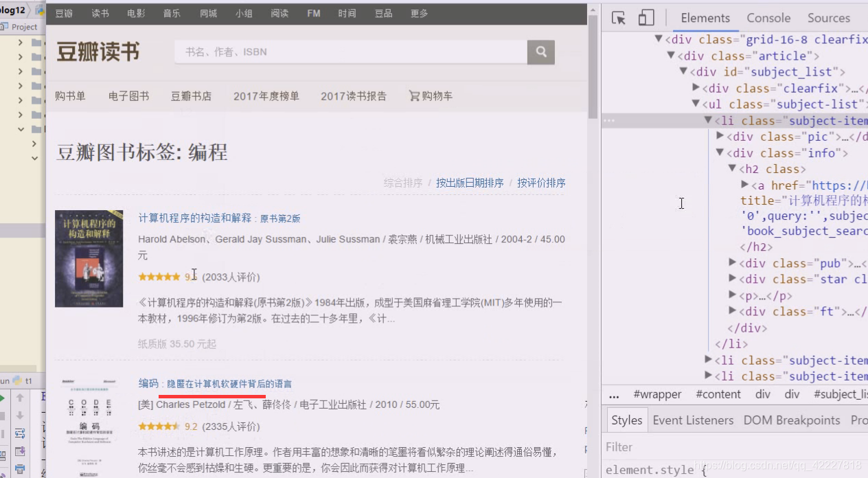Select #wrapper in the DevTools breadcrumb

pyautogui.click(x=657, y=394)
